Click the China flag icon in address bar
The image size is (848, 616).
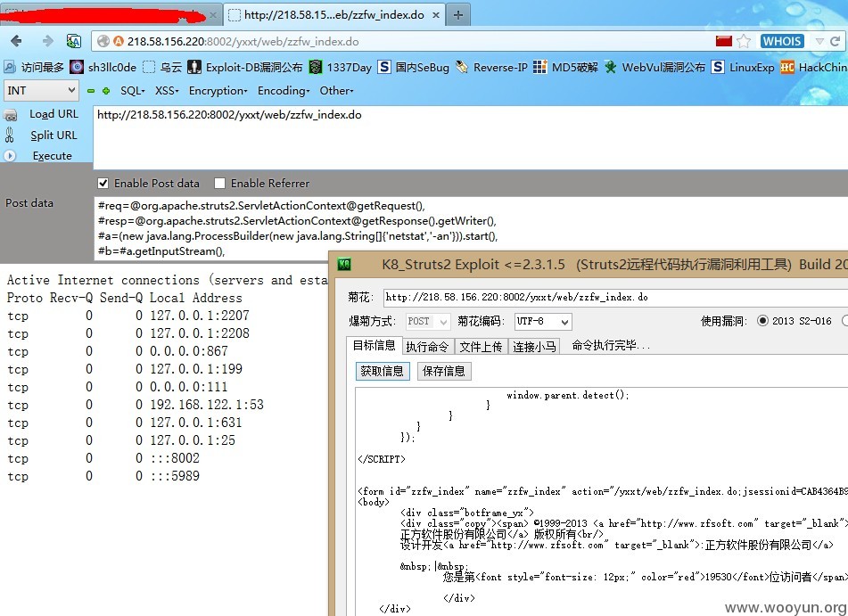click(x=723, y=41)
